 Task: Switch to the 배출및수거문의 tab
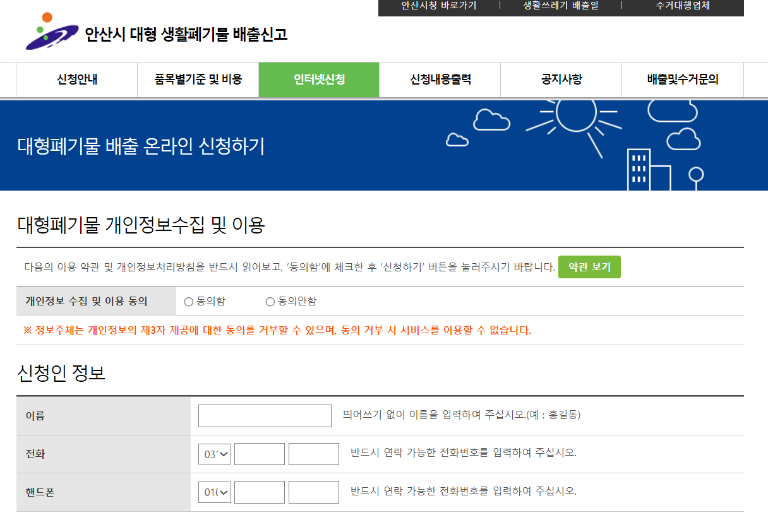682,80
